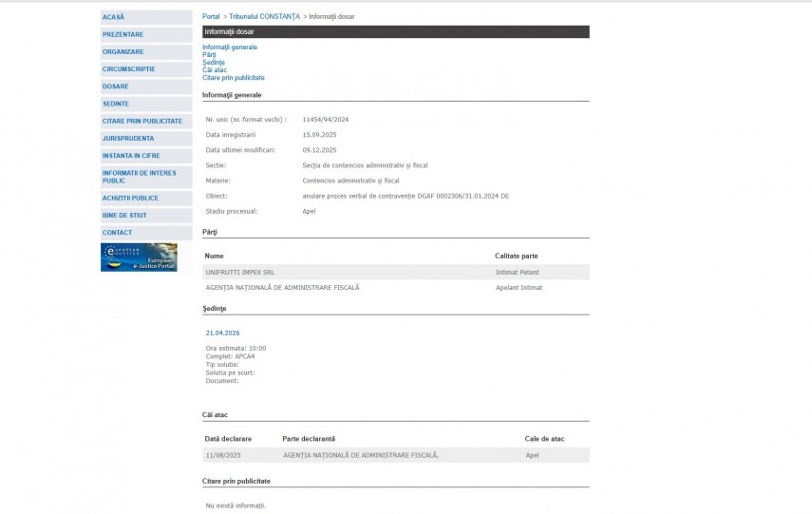The height and width of the screenshot is (514, 812).
Task: Click the European e-Justice Portal banner
Action: coord(139,257)
